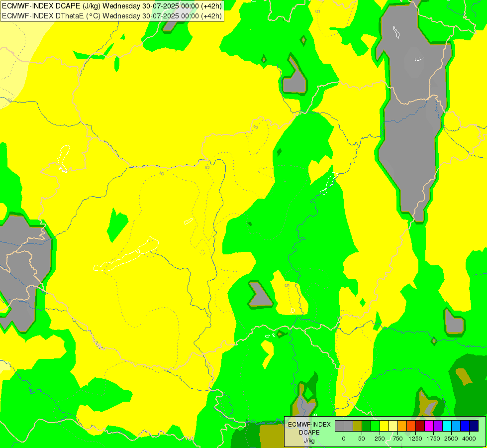The image size is (487, 448).
Task: Select the cyan legend swatch
Action: (x=447, y=426)
